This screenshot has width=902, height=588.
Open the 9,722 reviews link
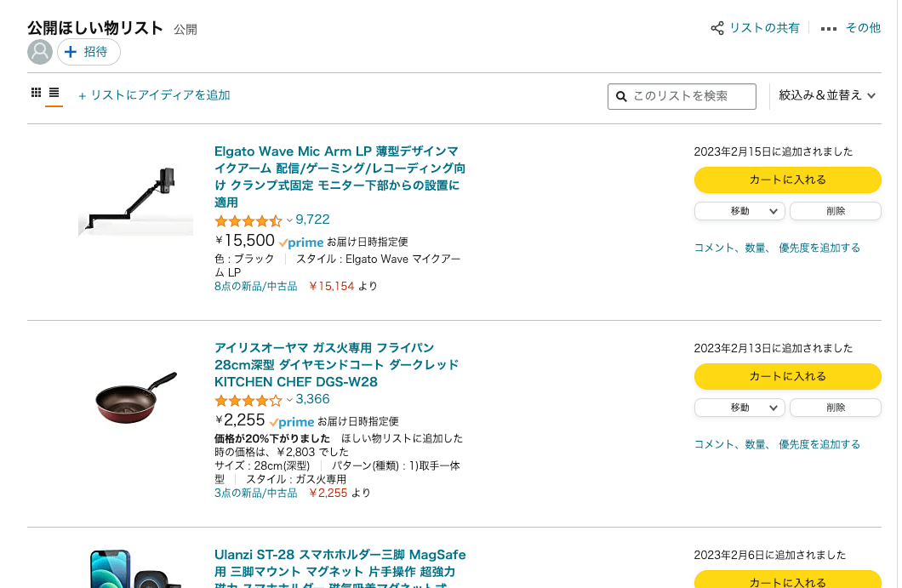pos(313,220)
